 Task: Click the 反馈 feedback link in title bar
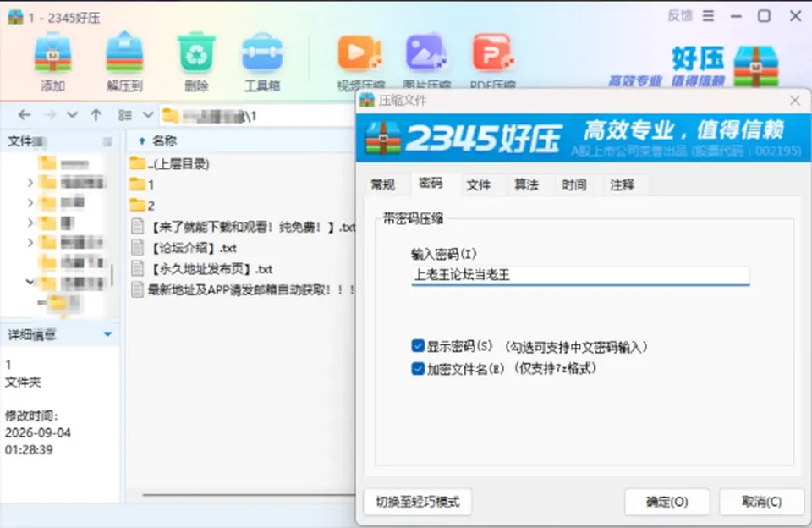(679, 16)
